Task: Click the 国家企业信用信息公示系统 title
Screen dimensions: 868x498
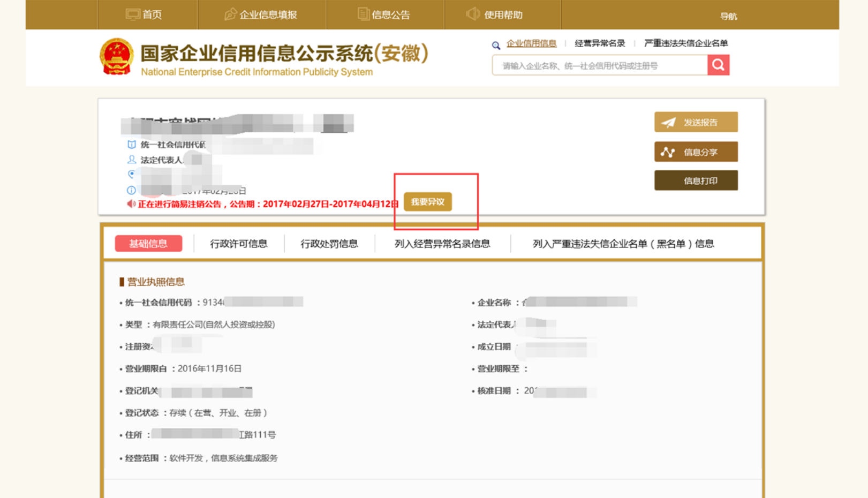Action: coord(284,54)
